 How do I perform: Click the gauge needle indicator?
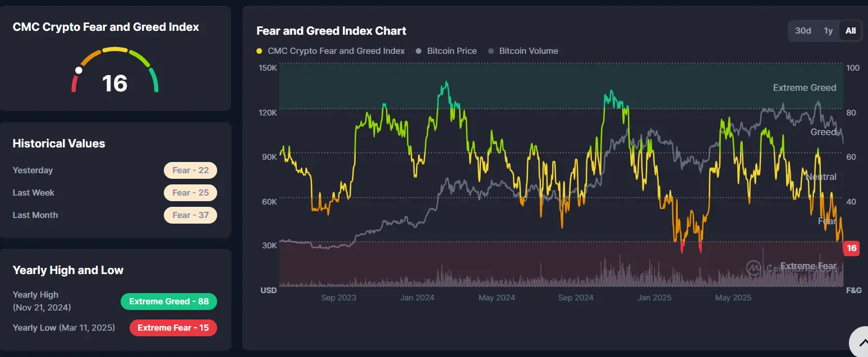click(x=77, y=71)
